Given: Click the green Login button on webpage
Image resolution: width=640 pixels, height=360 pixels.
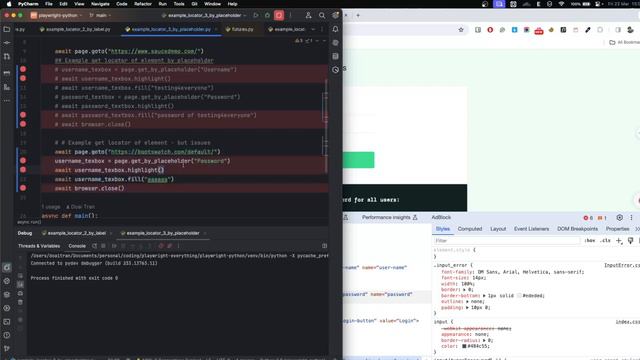Looking at the screenshot, I should point(358,160).
